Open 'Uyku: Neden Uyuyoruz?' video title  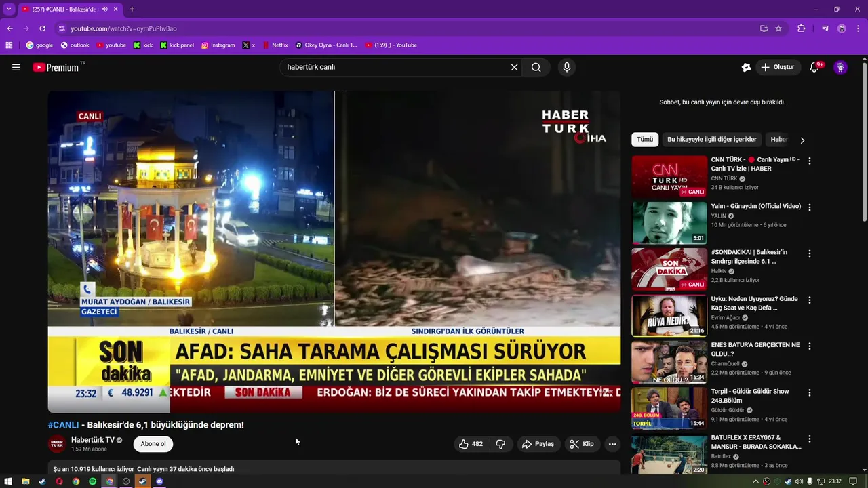[754, 303]
